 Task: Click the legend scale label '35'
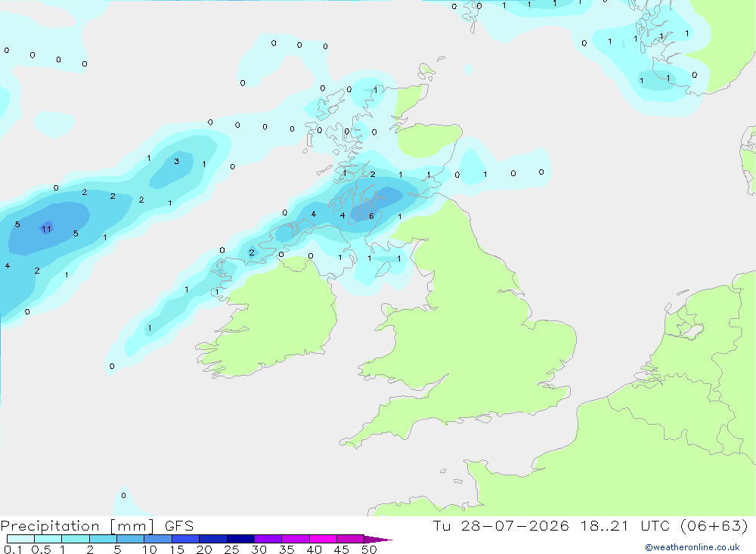[x=287, y=549]
